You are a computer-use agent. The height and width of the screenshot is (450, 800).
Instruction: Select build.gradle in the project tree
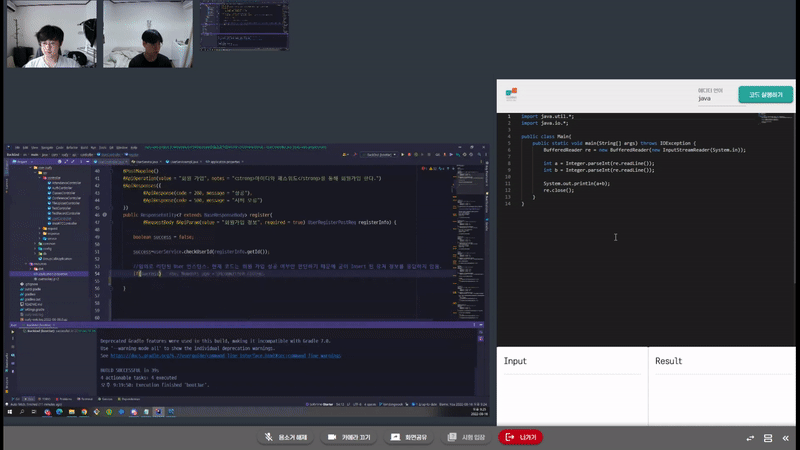[30, 289]
